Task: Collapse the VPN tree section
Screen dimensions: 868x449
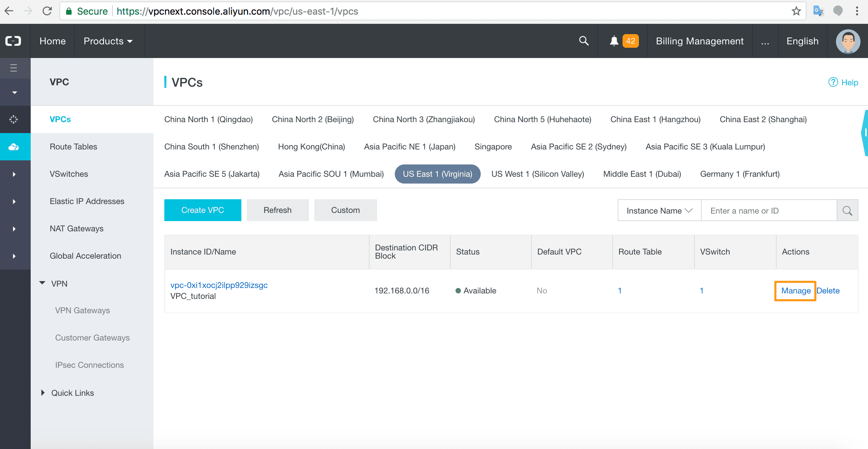Action: 42,283
